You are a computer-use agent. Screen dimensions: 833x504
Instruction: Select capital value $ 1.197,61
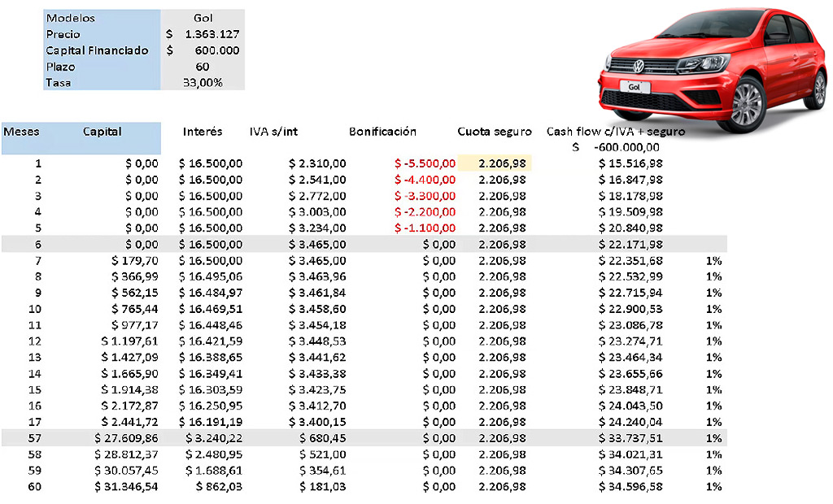tap(129, 341)
